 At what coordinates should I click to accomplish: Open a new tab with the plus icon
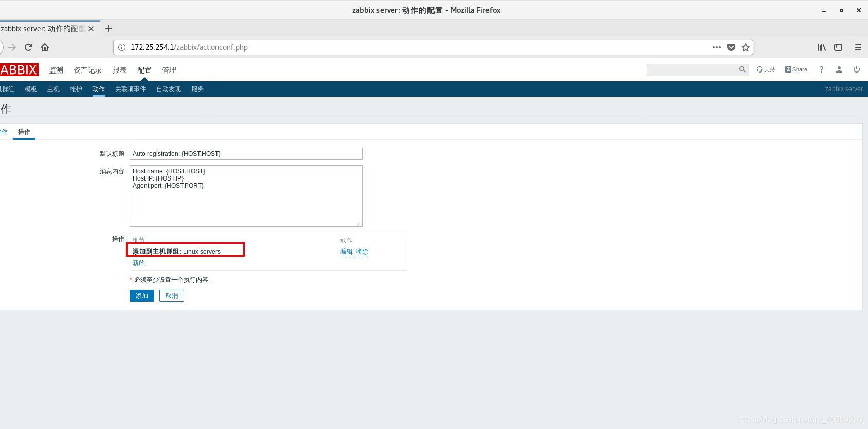click(108, 29)
